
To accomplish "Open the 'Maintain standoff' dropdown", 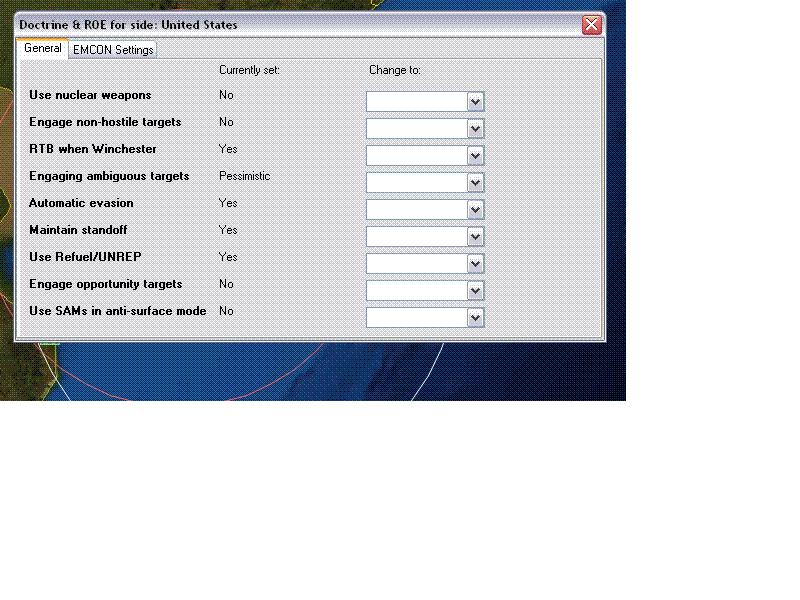I will 475,236.
